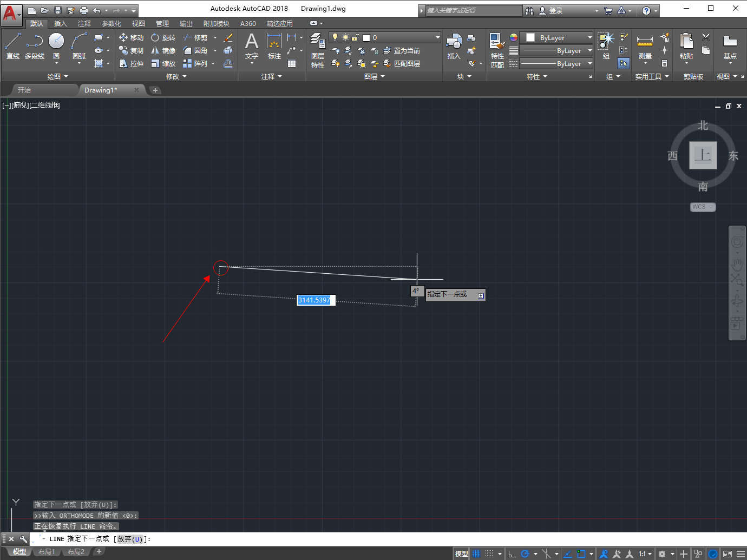Expand the 绘图 (Draw) panel

tap(58, 76)
